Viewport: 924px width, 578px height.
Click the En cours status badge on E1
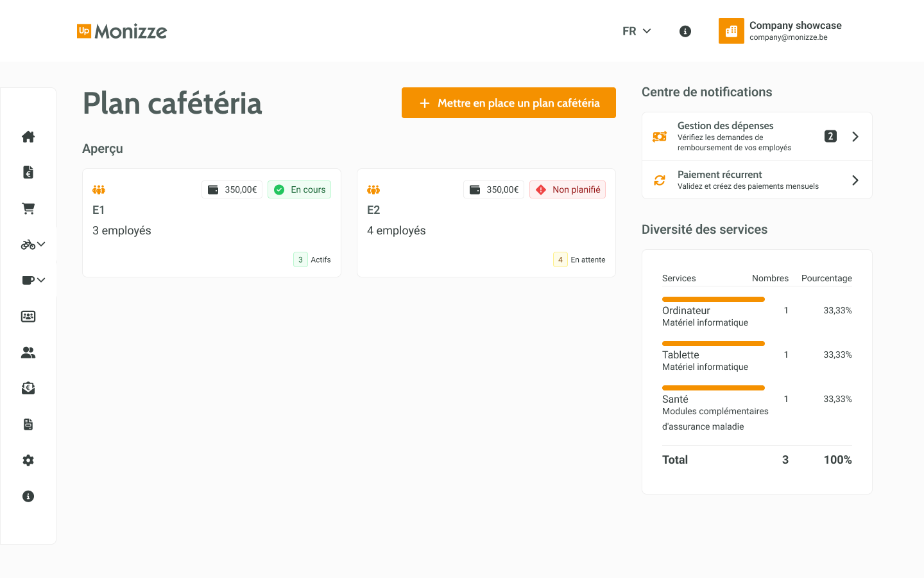[x=299, y=189]
